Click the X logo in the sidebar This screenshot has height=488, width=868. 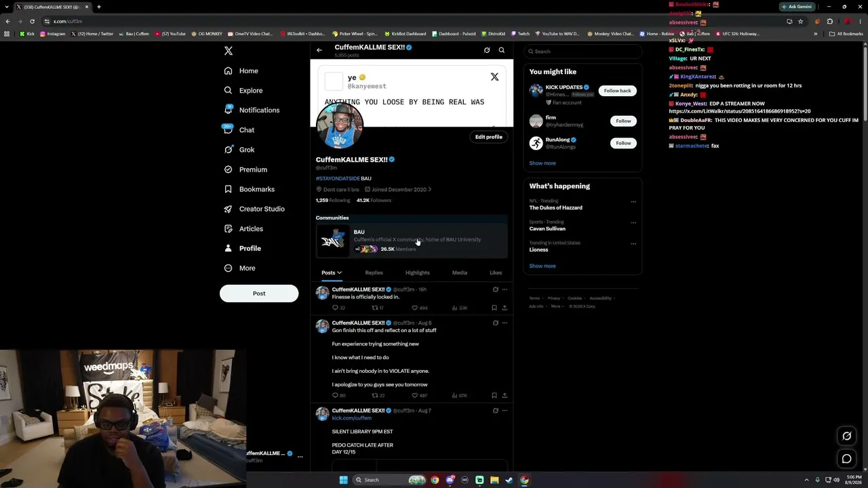(x=229, y=51)
